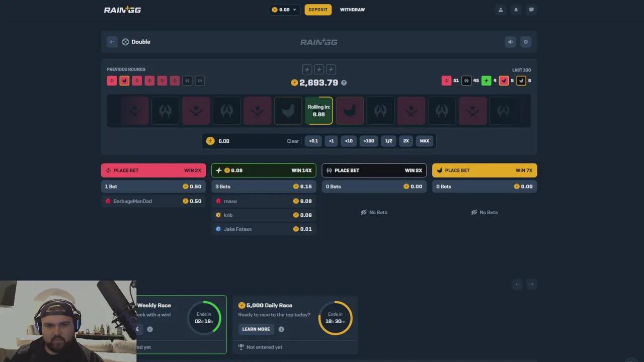The image size is (644, 362).
Task: Halve the bet with the 1/2 button
Action: click(x=388, y=141)
